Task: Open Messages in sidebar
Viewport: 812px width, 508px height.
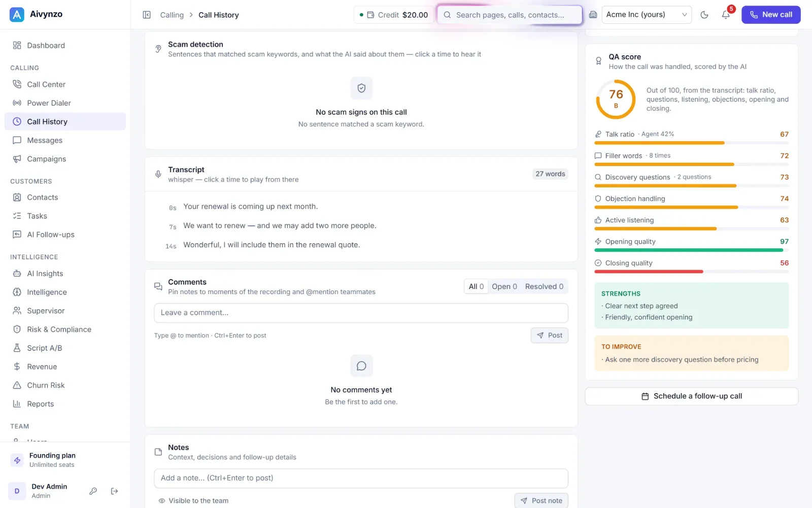Action: point(65,140)
